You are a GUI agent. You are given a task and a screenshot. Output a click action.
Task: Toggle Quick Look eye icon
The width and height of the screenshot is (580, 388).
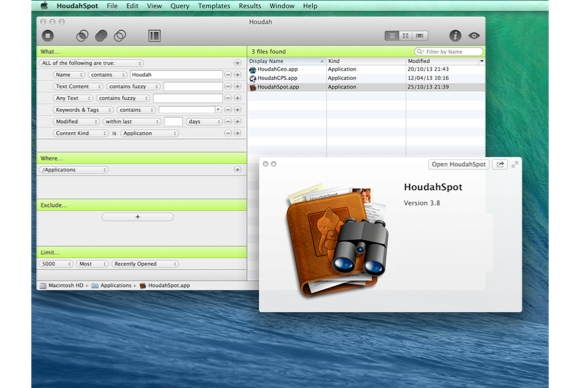click(x=474, y=36)
